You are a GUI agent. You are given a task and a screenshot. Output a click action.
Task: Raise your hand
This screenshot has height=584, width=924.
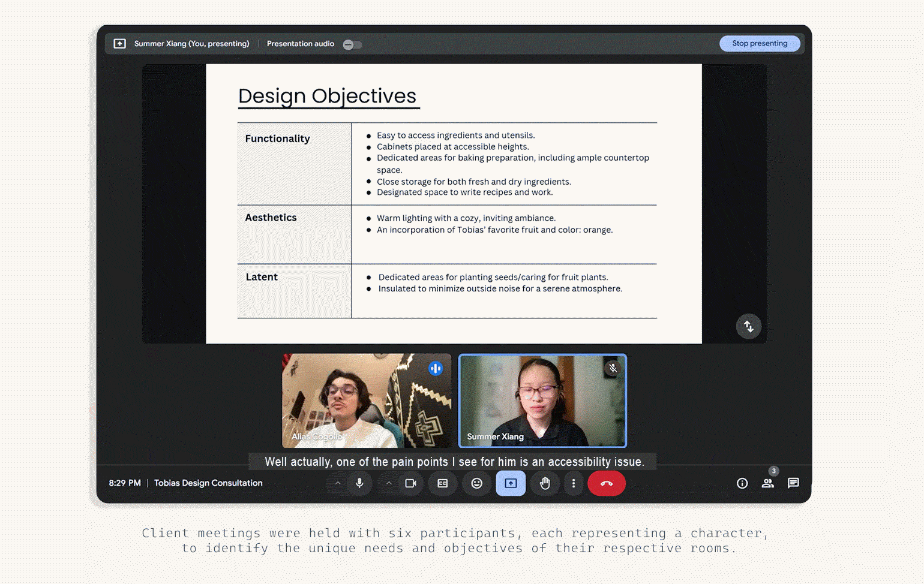tap(545, 483)
